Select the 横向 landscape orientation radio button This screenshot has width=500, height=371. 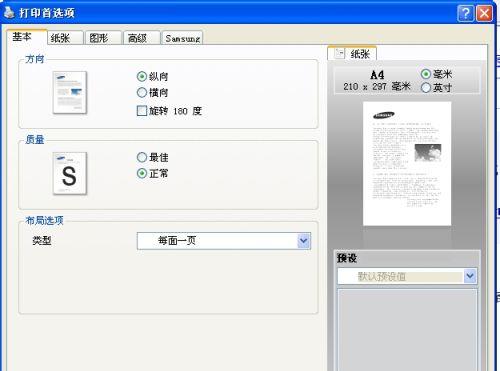pyautogui.click(x=142, y=92)
